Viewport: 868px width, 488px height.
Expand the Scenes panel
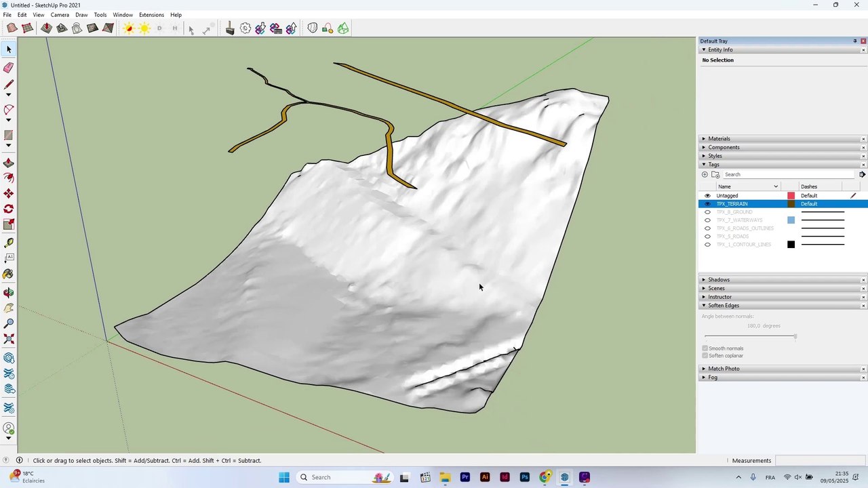tap(704, 288)
